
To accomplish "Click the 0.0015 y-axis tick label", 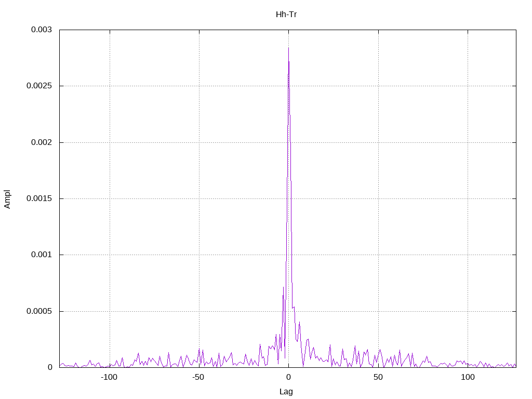I will (39, 198).
